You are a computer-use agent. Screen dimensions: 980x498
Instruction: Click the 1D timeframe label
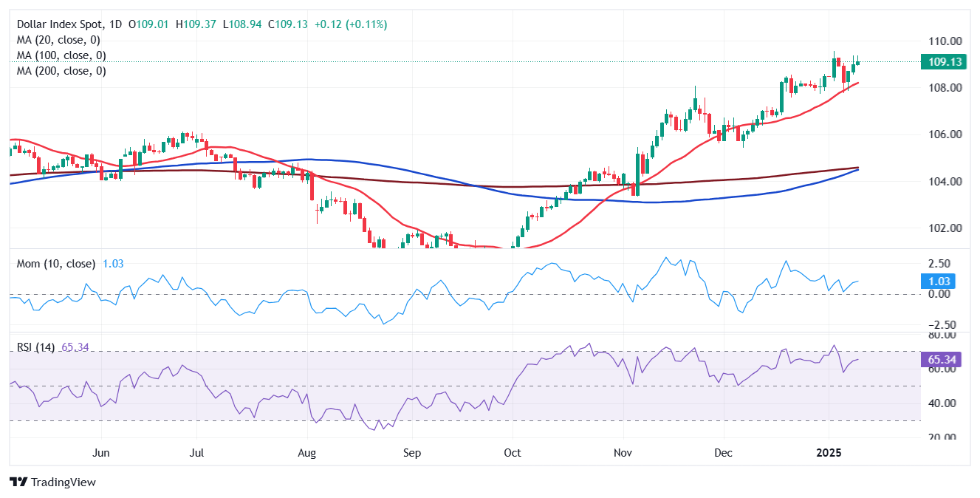(117, 24)
